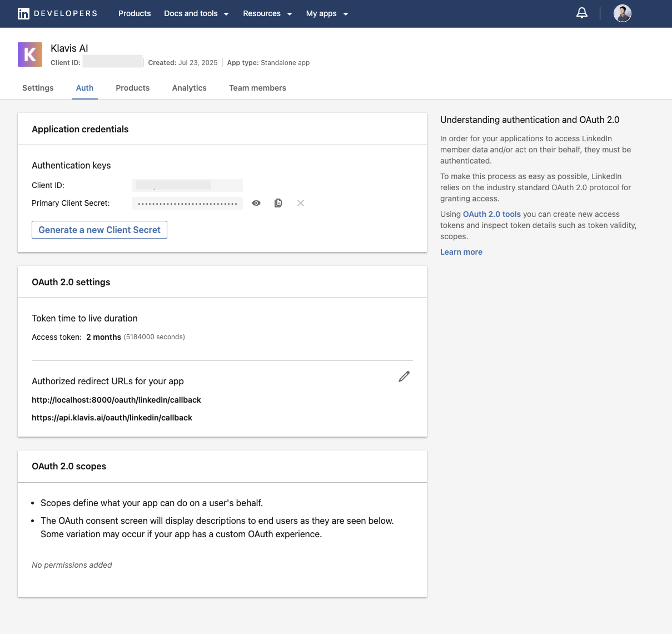Switch to the Settings tab

click(x=38, y=88)
